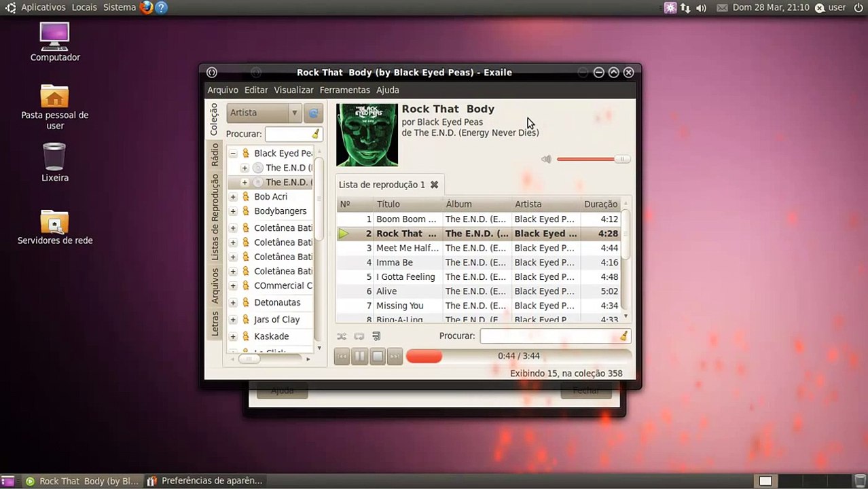The height and width of the screenshot is (489, 868).
Task: Select the Boom Boom track row
Action: coord(479,219)
